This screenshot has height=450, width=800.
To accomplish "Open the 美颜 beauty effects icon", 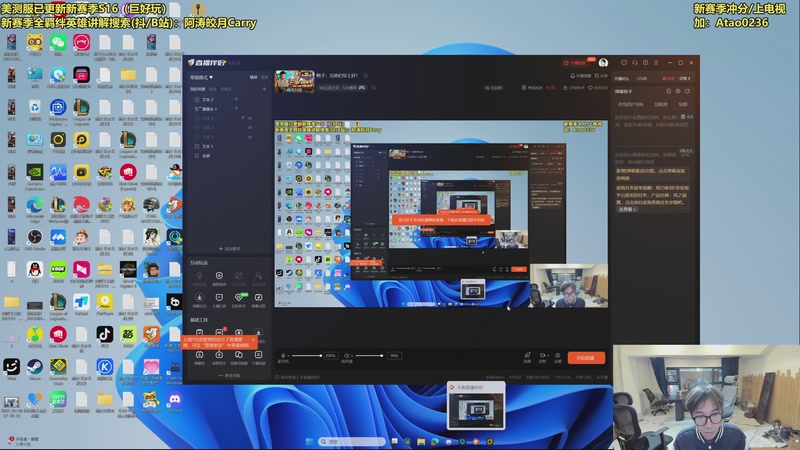I will click(527, 357).
